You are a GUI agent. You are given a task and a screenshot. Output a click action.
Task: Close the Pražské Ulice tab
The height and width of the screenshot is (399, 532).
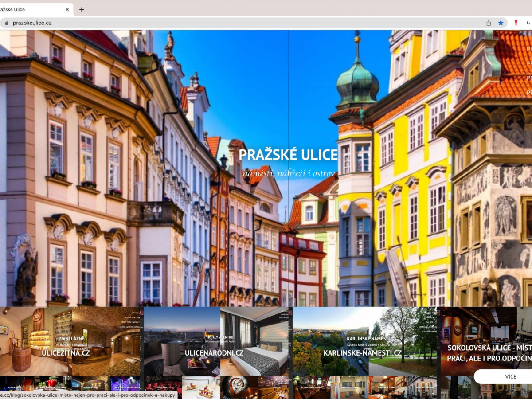coord(67,9)
